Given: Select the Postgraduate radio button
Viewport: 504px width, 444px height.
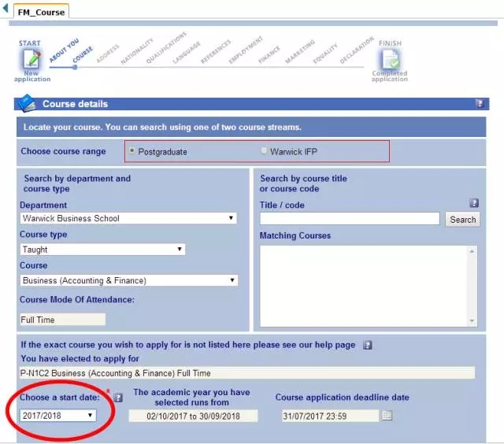Looking at the screenshot, I should [132, 151].
